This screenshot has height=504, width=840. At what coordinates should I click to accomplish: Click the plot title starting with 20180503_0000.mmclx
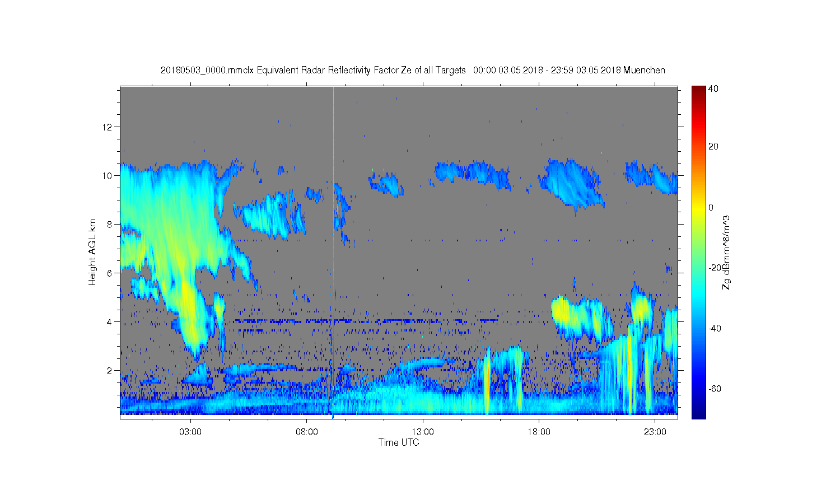[413, 70]
